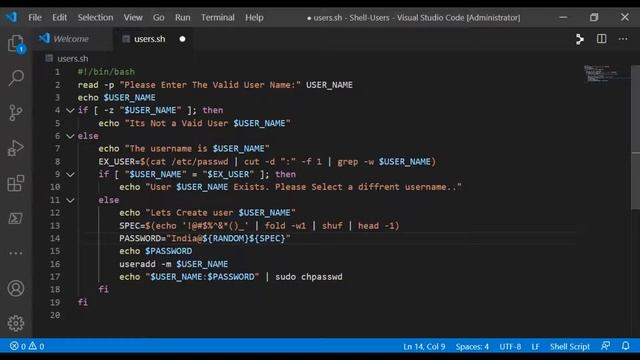Image resolution: width=640 pixels, height=360 pixels.
Task: Open More Actions ellipsis in editor toolbar
Action: [623, 39]
